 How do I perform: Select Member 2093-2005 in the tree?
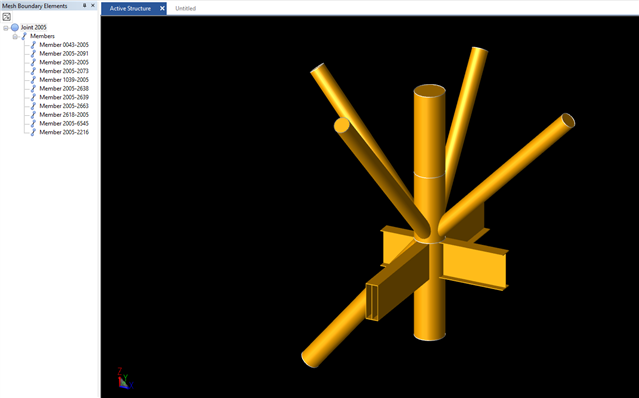(x=64, y=62)
